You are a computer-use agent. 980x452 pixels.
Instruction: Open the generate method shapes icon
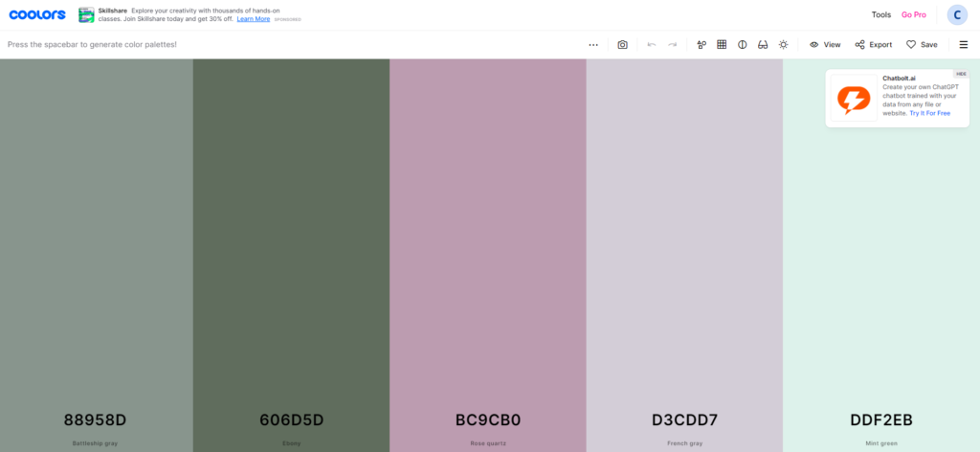pos(702,45)
